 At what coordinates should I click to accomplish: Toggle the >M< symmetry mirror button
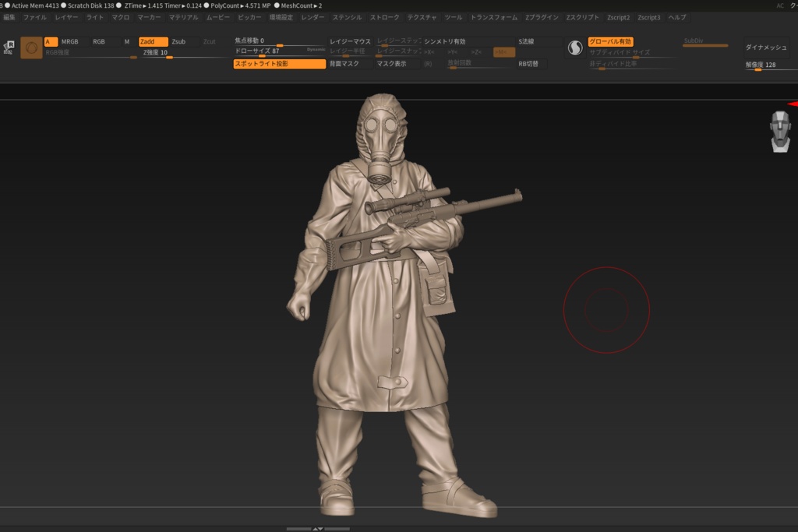click(503, 52)
